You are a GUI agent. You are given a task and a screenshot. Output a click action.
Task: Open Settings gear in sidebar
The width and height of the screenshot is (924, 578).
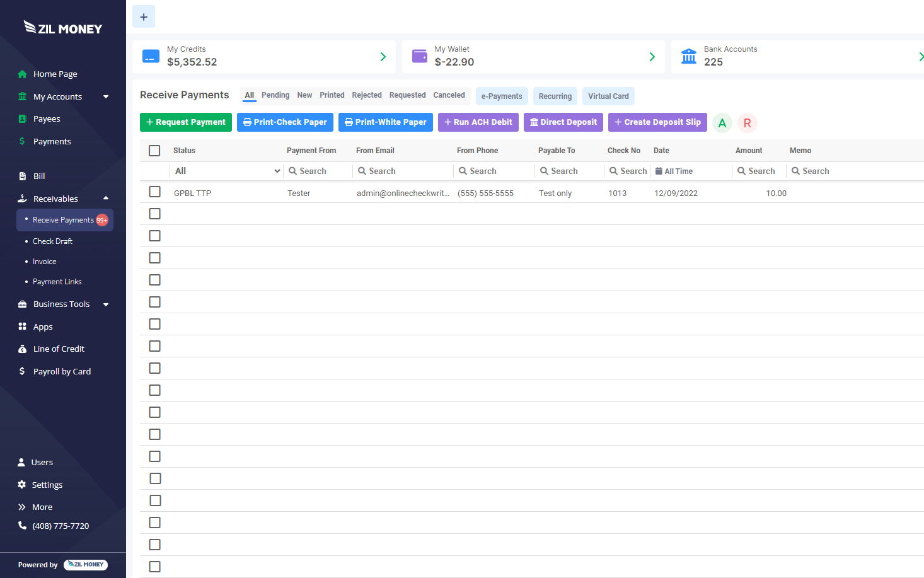[22, 485]
